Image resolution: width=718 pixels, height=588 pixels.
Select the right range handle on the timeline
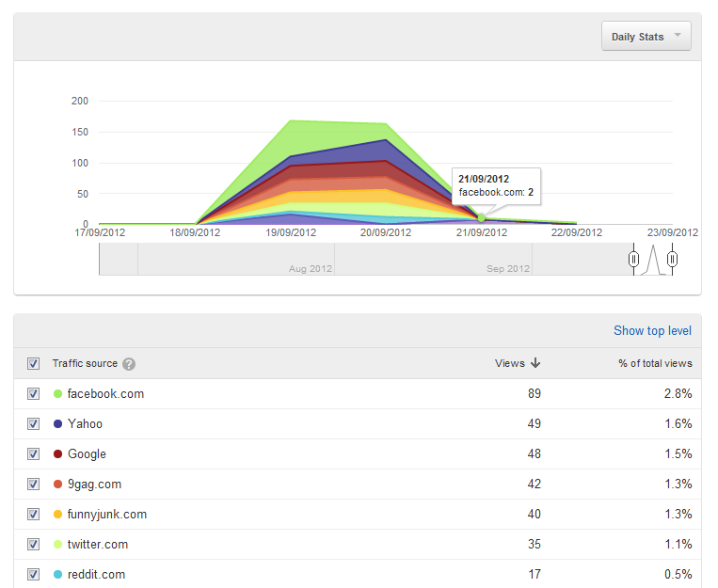672,260
